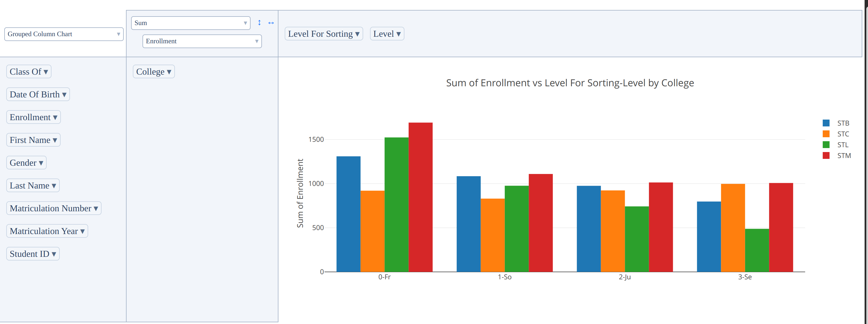
Task: Open the Enrollment value dropdown
Action: click(x=202, y=41)
